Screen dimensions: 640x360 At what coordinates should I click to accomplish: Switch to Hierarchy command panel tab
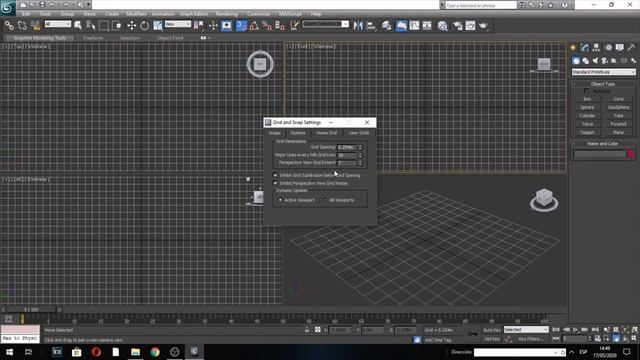point(596,47)
